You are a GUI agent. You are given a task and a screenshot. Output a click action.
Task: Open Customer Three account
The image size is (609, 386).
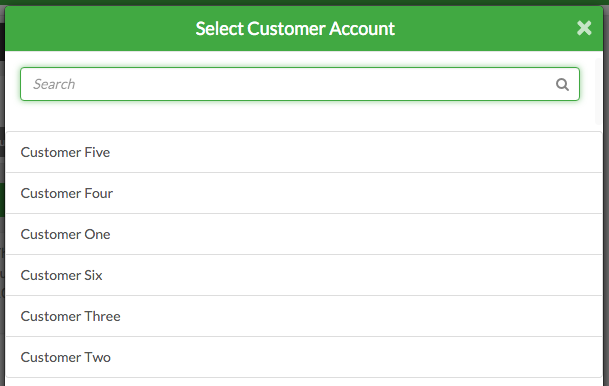tap(304, 316)
